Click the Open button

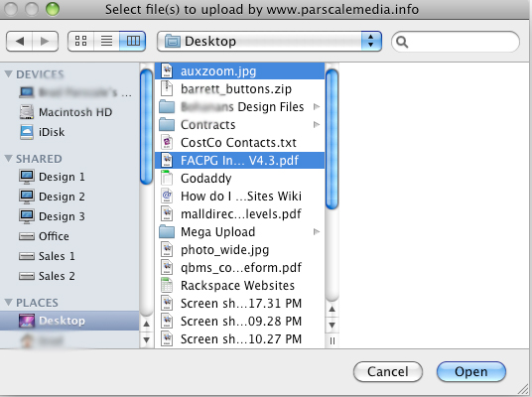471,372
